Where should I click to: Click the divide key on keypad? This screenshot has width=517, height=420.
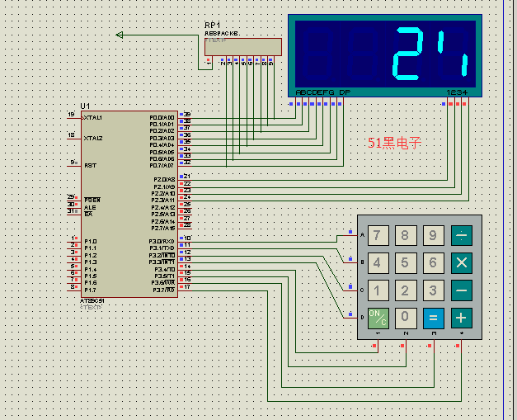tap(461, 235)
